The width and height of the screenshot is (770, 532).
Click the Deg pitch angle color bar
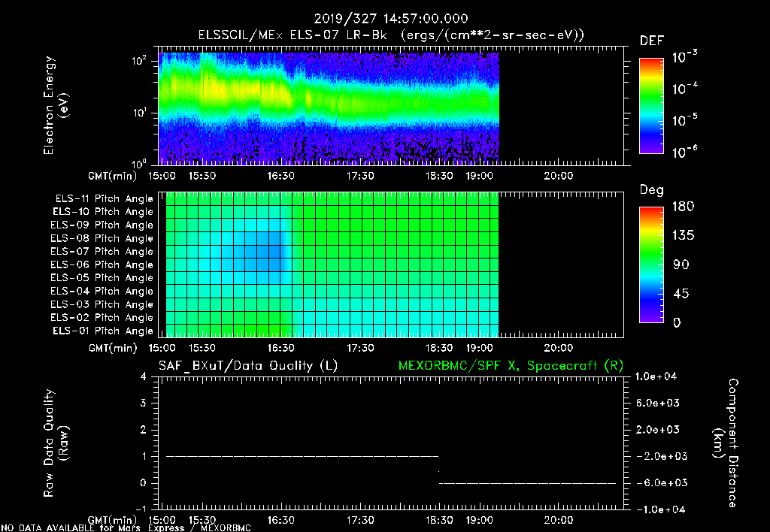pos(652,264)
